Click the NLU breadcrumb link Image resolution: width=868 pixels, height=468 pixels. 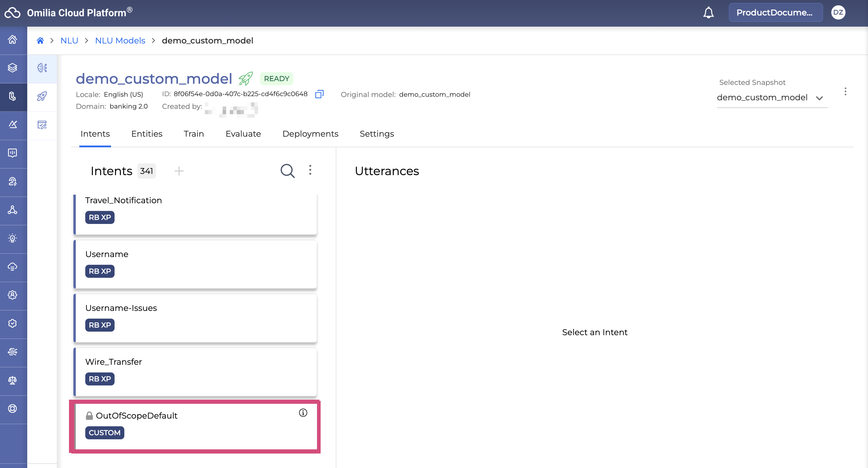point(69,41)
